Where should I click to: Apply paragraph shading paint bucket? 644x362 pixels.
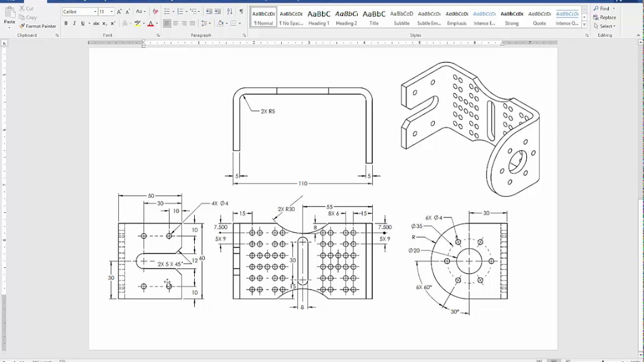(220, 24)
